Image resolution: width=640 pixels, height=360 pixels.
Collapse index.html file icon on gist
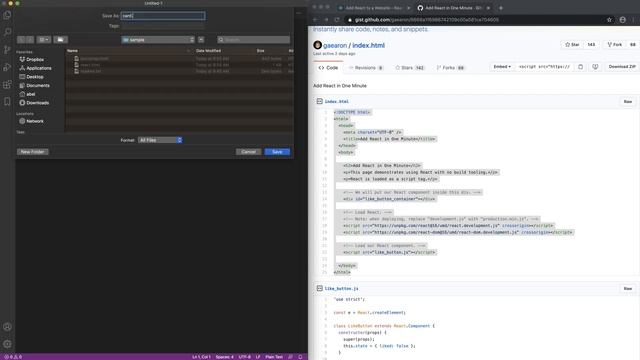pos(320,101)
